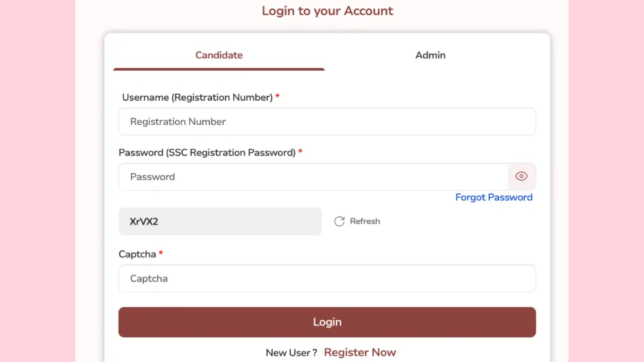
Task: Click the New User ? text
Action: (x=291, y=353)
